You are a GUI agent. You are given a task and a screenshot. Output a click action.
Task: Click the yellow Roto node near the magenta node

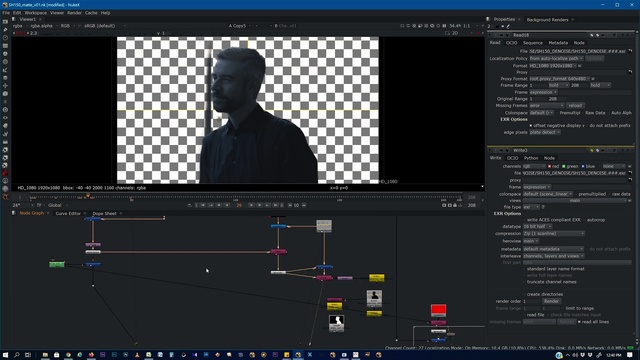click(376, 278)
